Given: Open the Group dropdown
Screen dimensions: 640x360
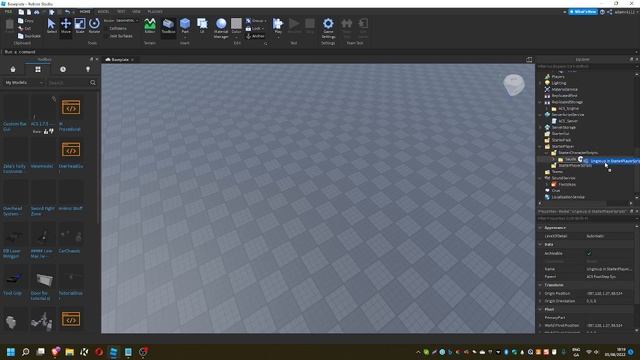Looking at the screenshot, I should [256, 21].
